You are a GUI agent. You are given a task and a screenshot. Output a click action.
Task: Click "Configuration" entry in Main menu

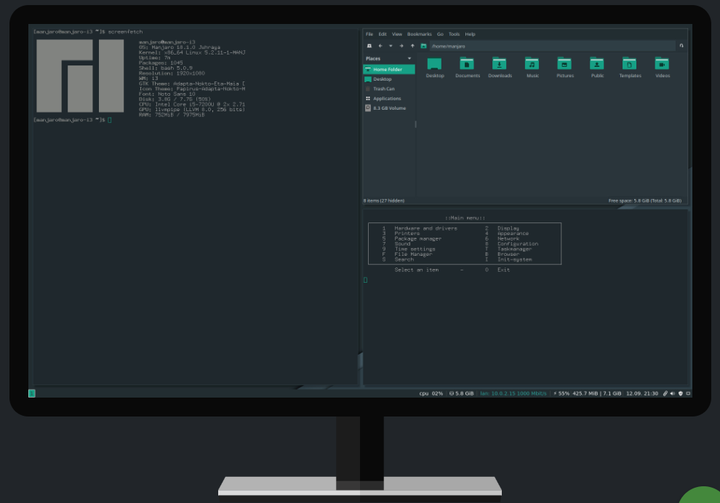518,244
